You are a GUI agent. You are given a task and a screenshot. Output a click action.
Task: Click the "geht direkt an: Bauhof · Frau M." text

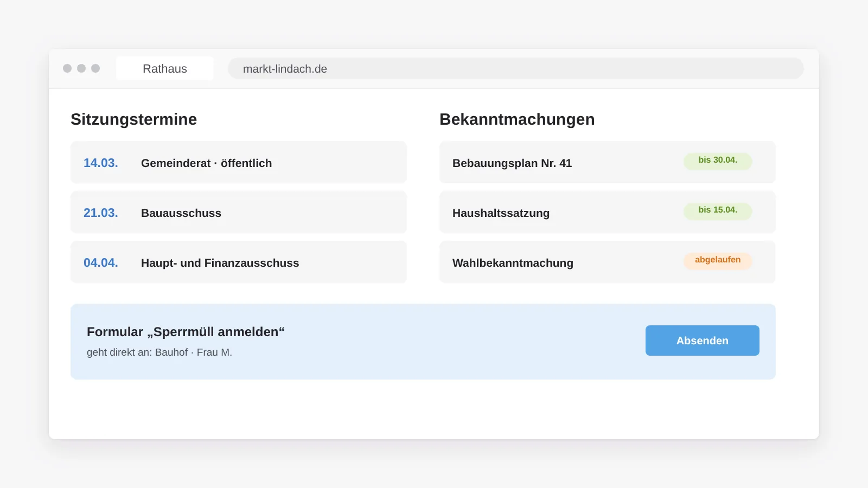click(x=159, y=352)
